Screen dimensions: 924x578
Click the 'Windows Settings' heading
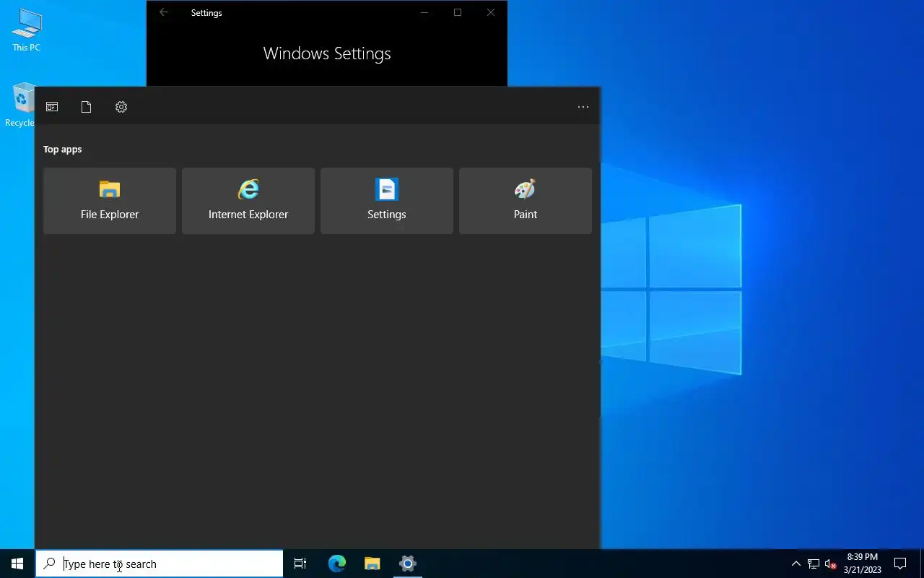(327, 53)
